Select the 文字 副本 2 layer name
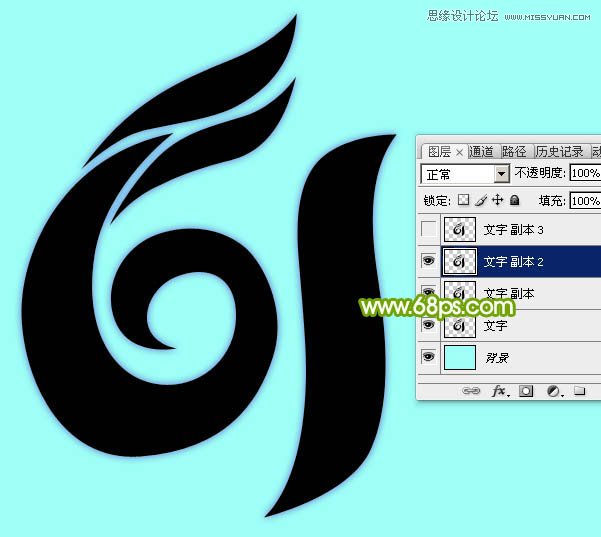The height and width of the screenshot is (537, 601). [x=513, y=262]
